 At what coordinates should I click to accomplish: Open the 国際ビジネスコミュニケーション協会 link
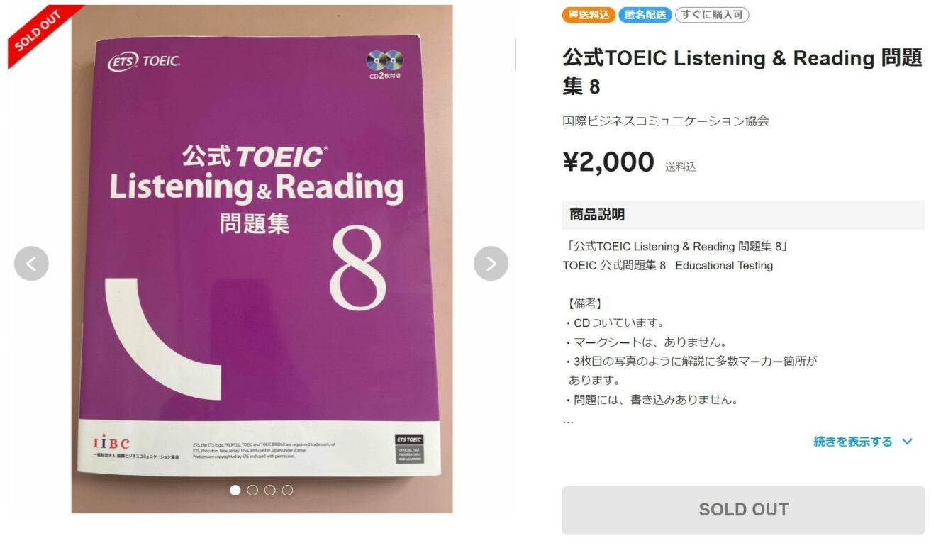665,121
